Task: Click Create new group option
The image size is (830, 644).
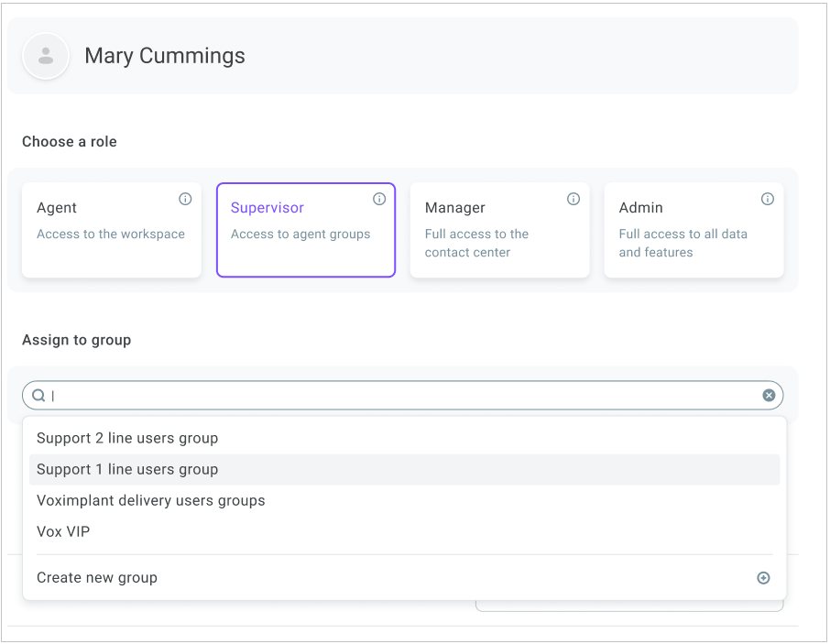Action: [404, 578]
